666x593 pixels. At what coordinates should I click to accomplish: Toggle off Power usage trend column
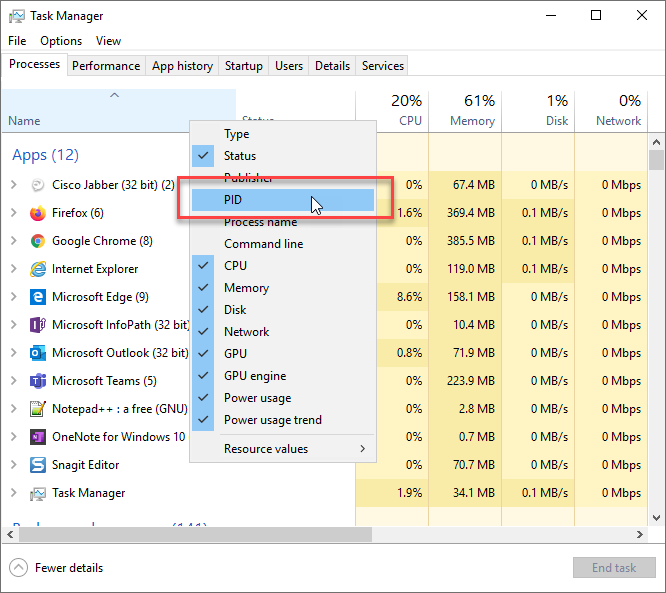click(x=272, y=420)
